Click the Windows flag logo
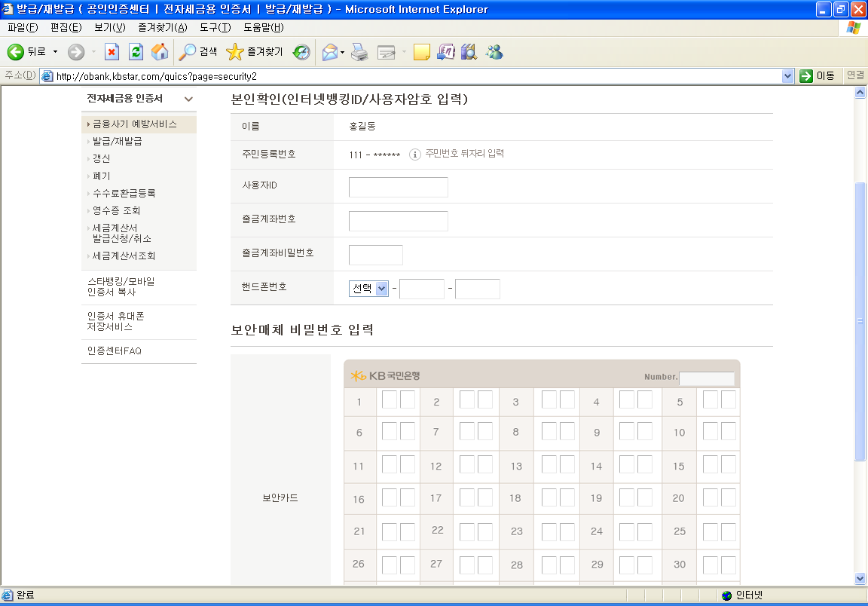 click(x=854, y=28)
